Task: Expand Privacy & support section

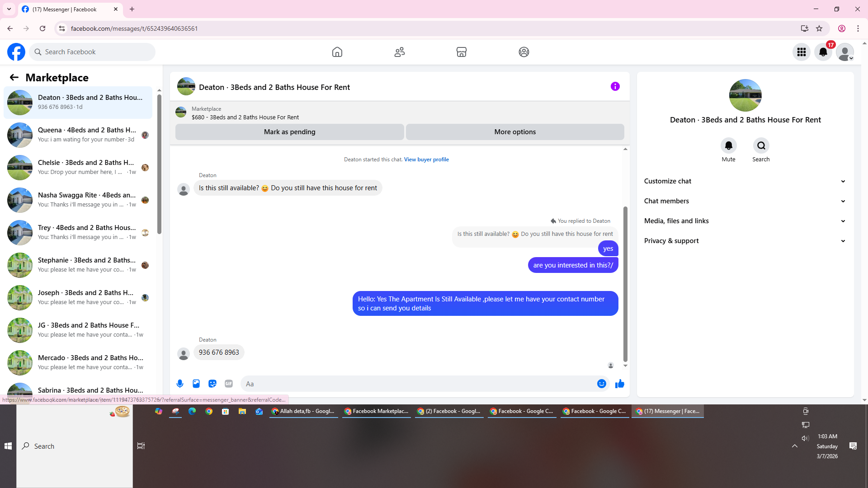Action: [745, 241]
